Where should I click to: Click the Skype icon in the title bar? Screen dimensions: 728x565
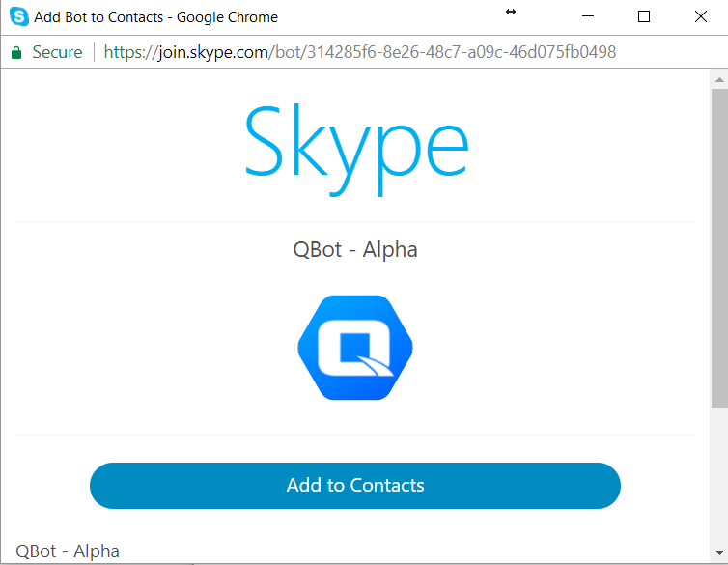pos(18,16)
